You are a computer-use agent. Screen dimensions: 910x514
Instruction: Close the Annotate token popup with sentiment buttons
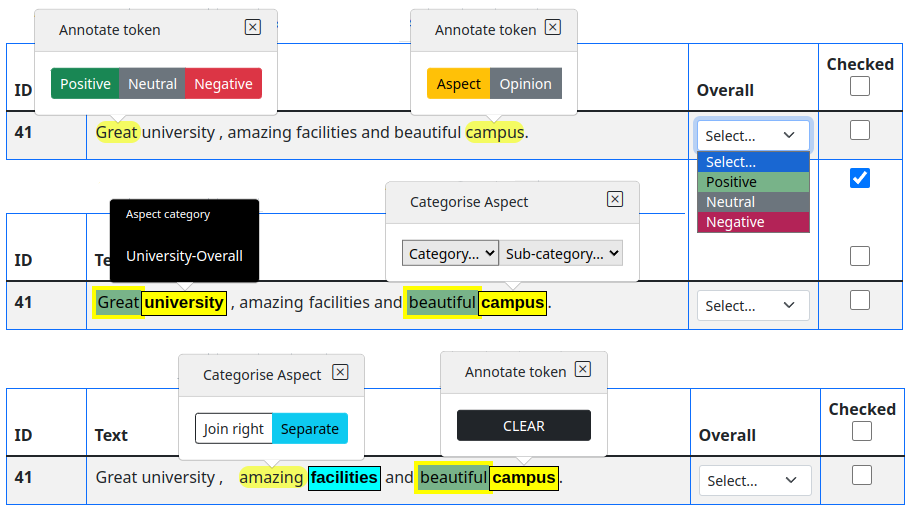[x=252, y=28]
